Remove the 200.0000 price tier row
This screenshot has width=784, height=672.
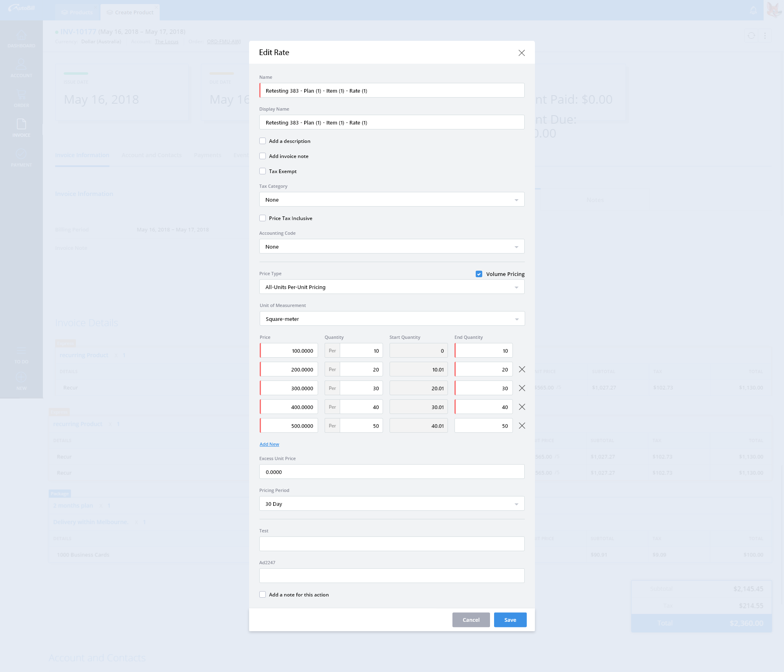522,369
